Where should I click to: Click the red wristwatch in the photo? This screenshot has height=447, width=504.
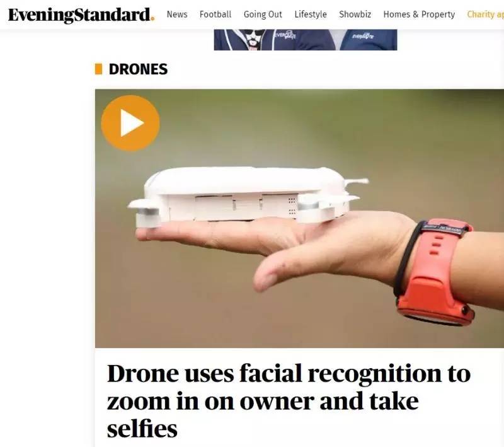434,272
